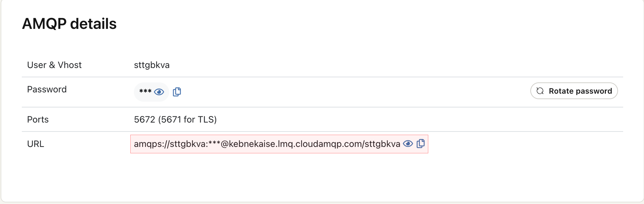The width and height of the screenshot is (644, 204).
Task: Click the masked *** inside the URL
Action: pyautogui.click(x=214, y=143)
